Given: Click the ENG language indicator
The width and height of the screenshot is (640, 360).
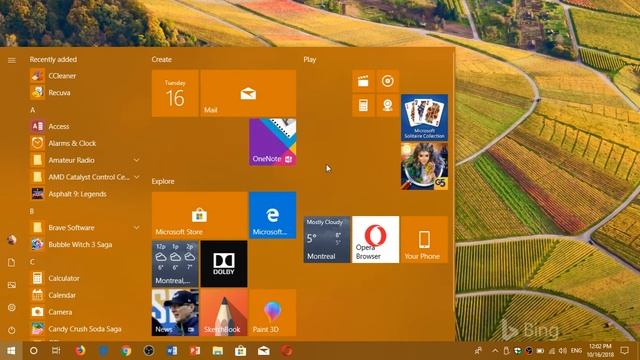Looking at the screenshot, I should pyautogui.click(x=576, y=351).
